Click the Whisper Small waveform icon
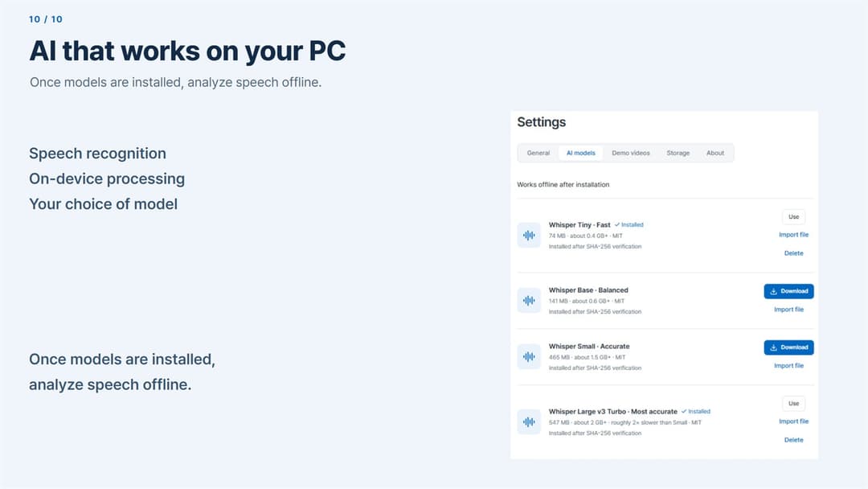This screenshot has width=868, height=489. click(529, 356)
